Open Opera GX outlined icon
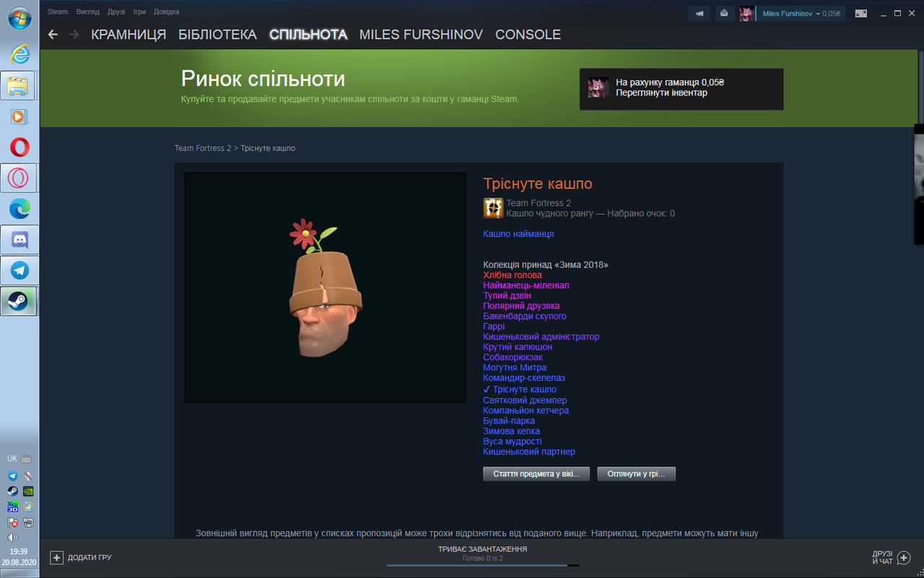 (19, 178)
